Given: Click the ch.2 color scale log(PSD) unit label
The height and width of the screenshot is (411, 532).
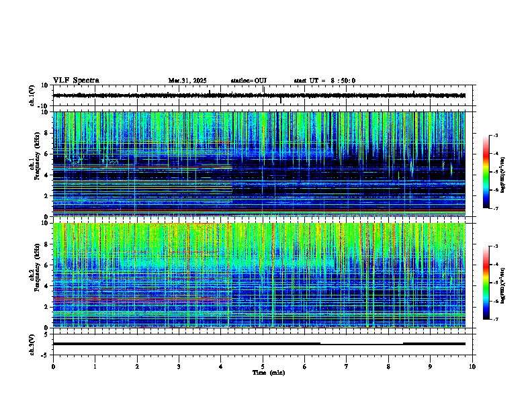Looking at the screenshot, I should (x=503, y=285).
